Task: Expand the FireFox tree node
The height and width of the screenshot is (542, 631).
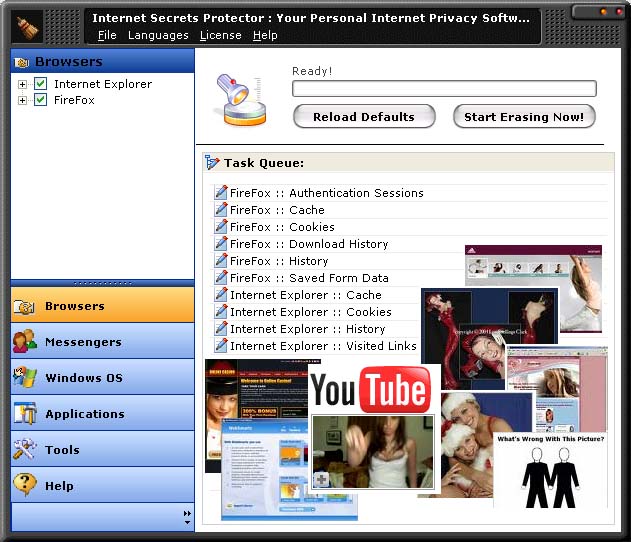Action: click(23, 101)
